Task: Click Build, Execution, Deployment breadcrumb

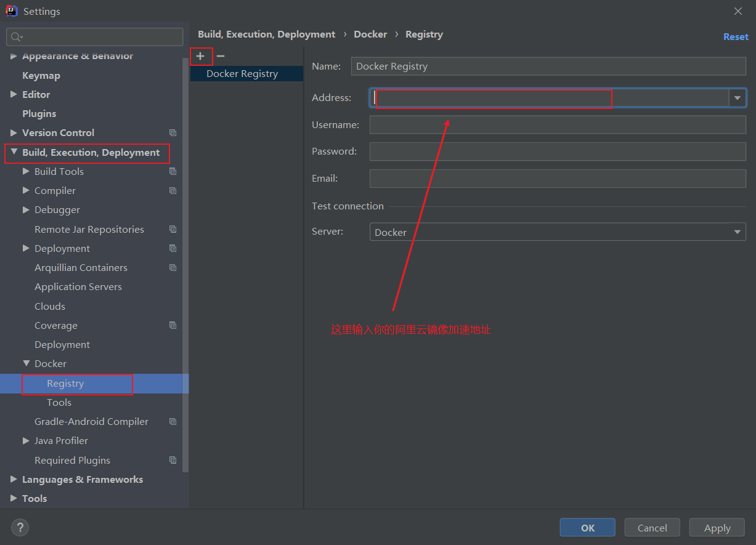Action: click(267, 34)
